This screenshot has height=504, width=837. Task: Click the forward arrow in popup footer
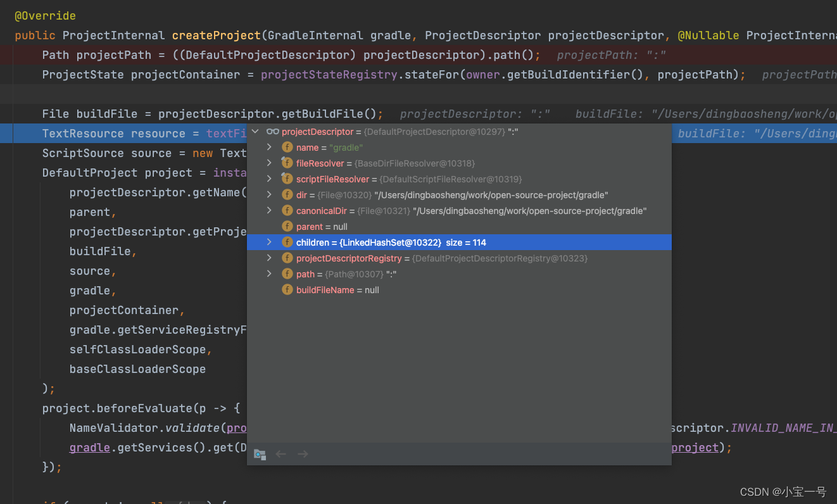[303, 454]
